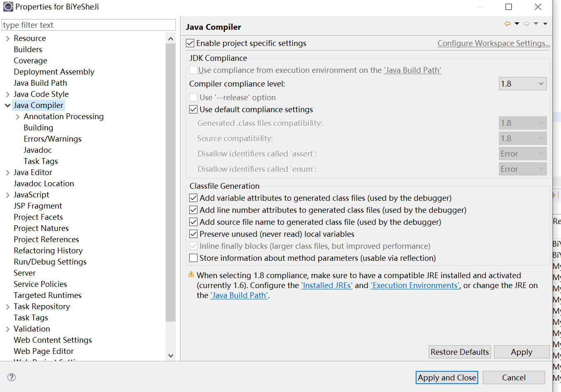Select Java Build Path tree item
The width and height of the screenshot is (561, 392).
coord(40,83)
